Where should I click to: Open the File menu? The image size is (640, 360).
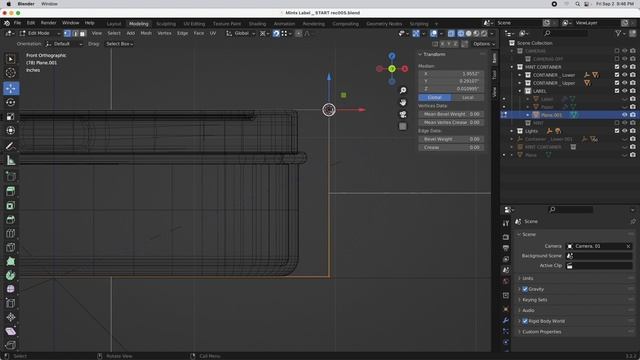pyautogui.click(x=17, y=23)
